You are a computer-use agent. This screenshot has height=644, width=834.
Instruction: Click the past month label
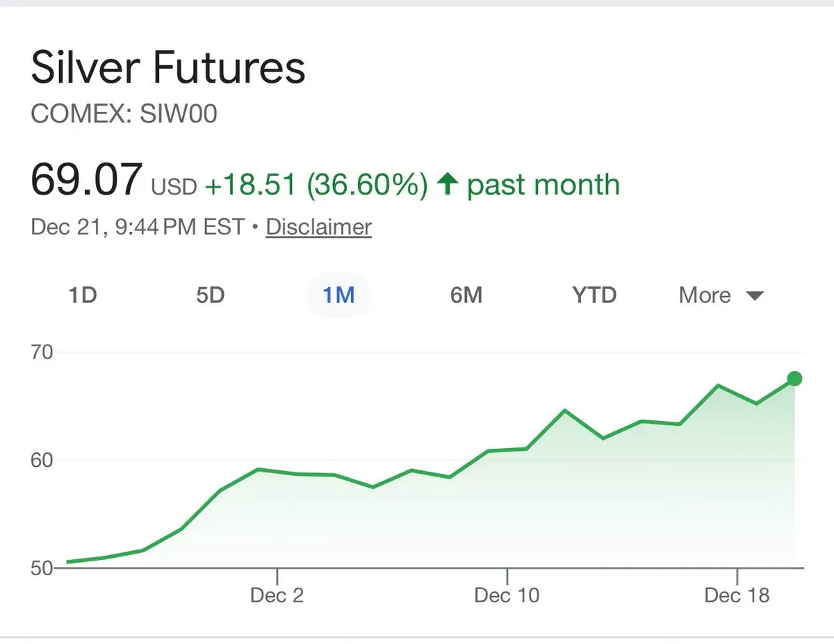543,185
